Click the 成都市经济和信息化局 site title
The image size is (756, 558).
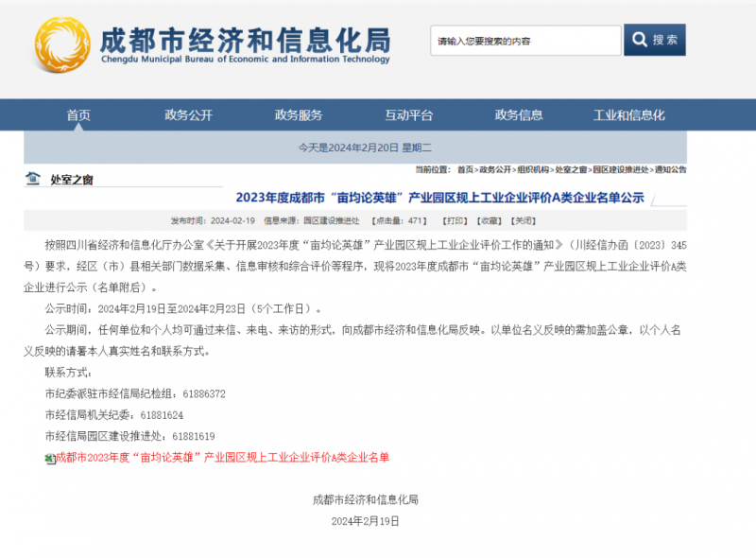(246, 41)
